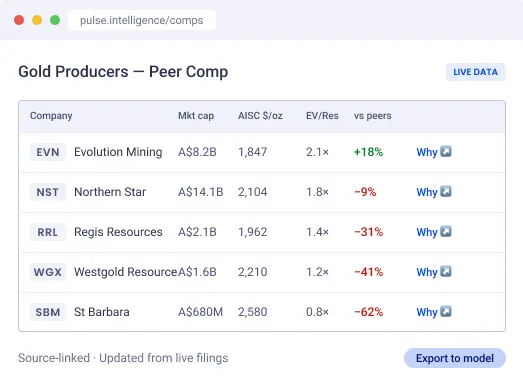
Task: Click the Company column header
Action: tap(51, 116)
